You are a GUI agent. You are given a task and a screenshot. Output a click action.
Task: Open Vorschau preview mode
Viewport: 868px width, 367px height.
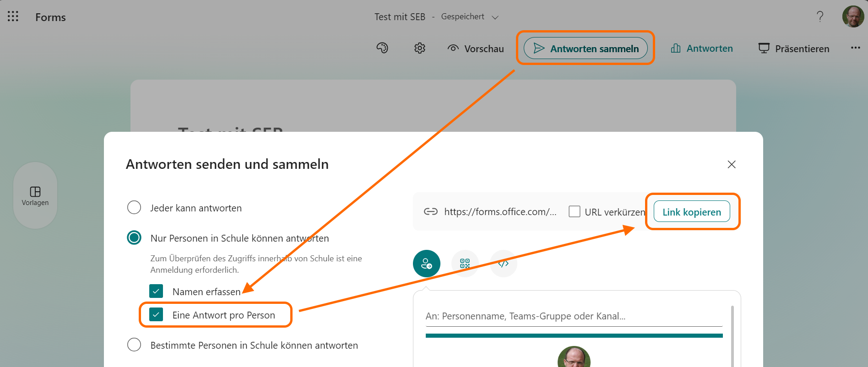tap(476, 49)
